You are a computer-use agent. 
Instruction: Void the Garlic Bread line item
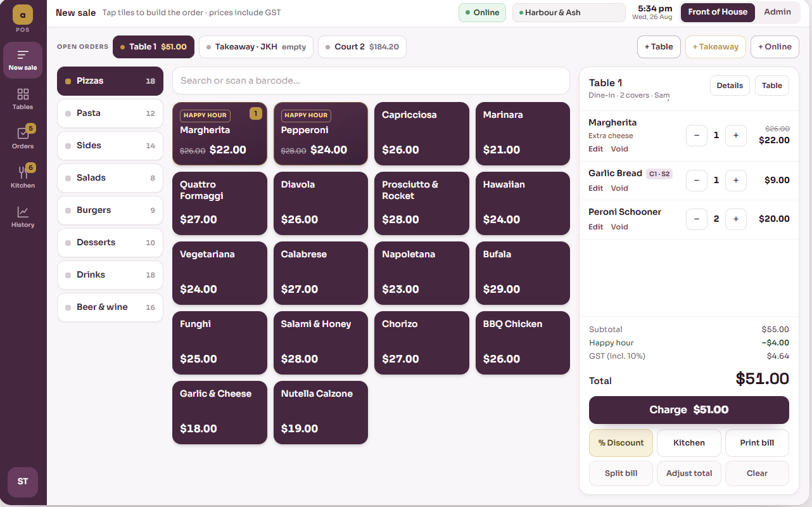tap(619, 188)
